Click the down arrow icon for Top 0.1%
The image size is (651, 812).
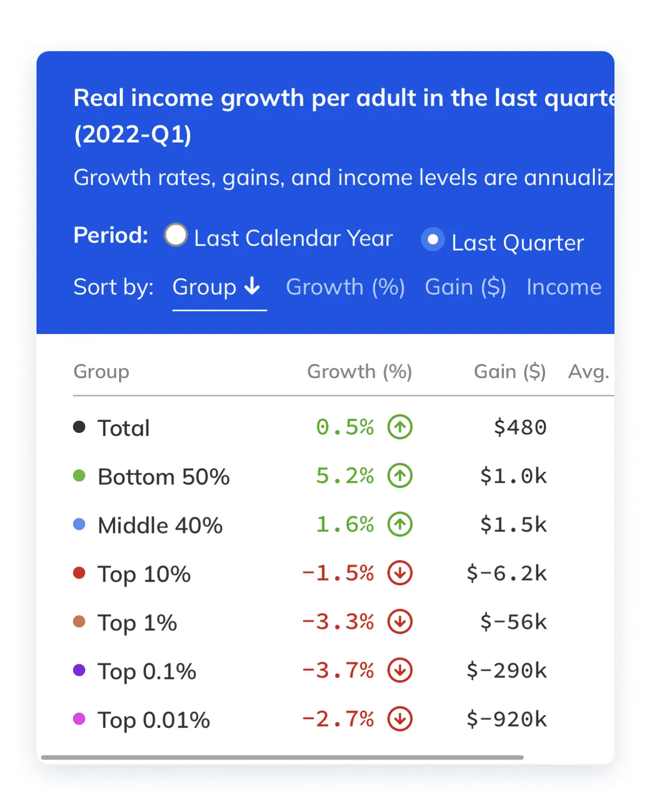tap(400, 670)
